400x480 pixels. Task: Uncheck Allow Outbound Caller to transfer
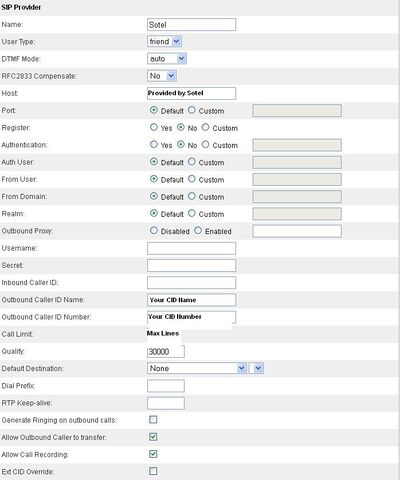153,437
